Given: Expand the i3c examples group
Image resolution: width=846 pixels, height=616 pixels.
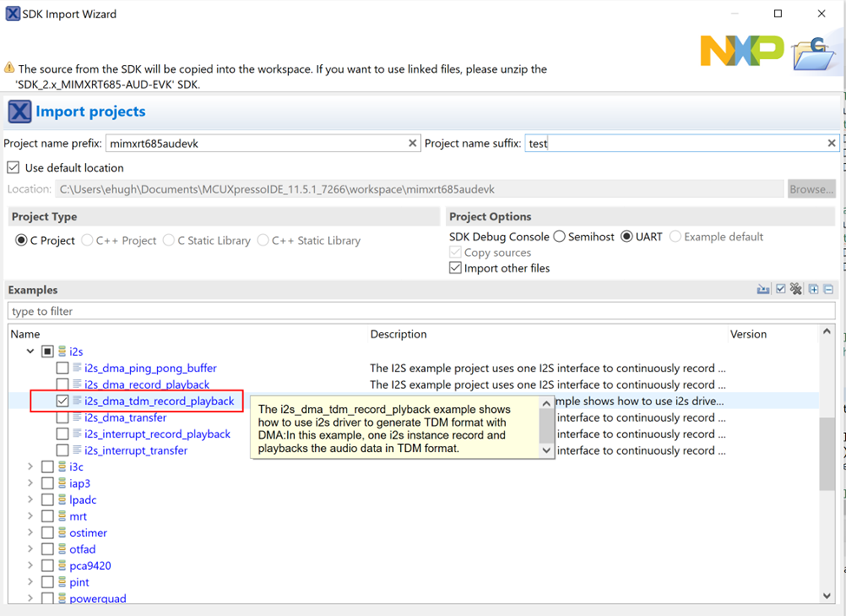Looking at the screenshot, I should click(x=30, y=467).
